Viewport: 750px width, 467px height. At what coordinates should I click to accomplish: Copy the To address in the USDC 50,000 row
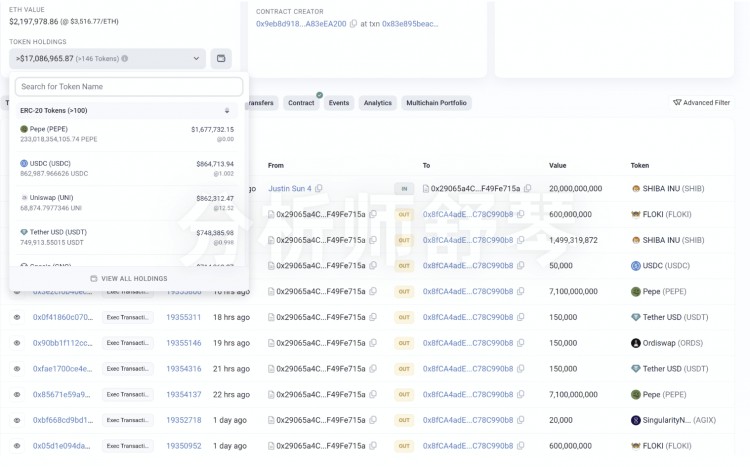[520, 266]
